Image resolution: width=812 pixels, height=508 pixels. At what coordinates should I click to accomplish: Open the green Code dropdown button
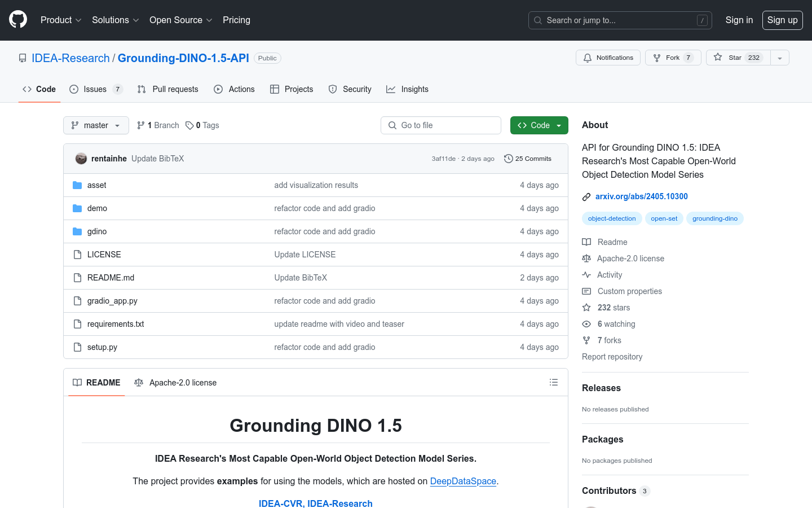click(539, 125)
